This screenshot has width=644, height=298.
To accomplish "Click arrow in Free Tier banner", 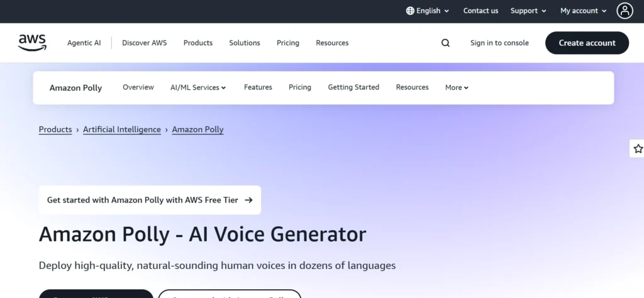I will coord(248,201).
